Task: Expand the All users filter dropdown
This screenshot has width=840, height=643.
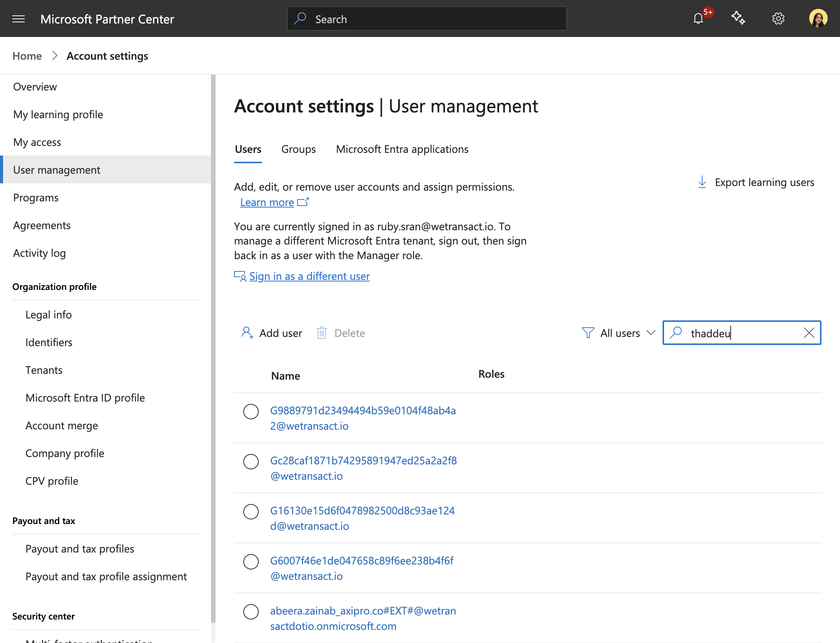Action: [619, 333]
